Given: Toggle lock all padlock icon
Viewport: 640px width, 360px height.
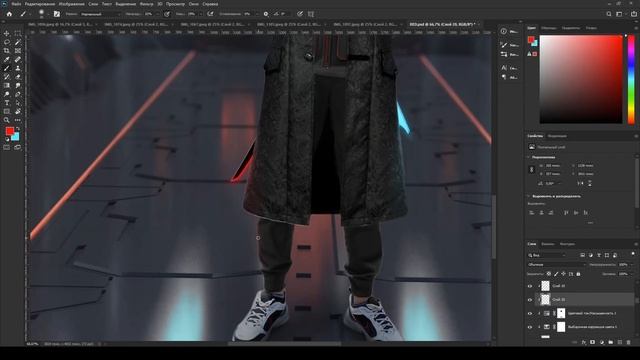Looking at the screenshot, I should click(x=578, y=274).
